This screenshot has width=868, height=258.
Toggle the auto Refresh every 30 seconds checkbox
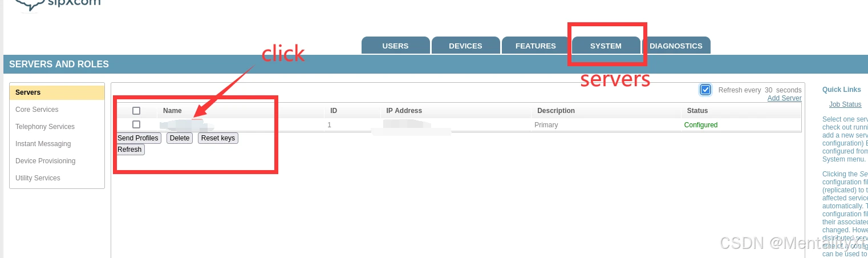pos(705,90)
